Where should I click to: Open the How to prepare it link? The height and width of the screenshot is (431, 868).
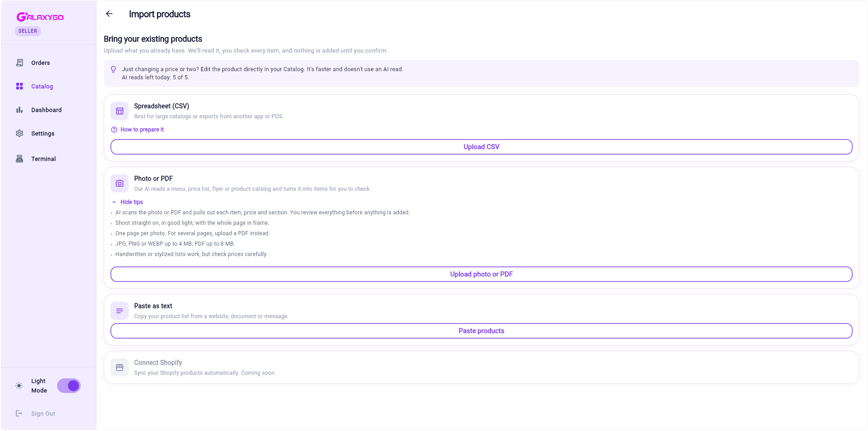142,130
